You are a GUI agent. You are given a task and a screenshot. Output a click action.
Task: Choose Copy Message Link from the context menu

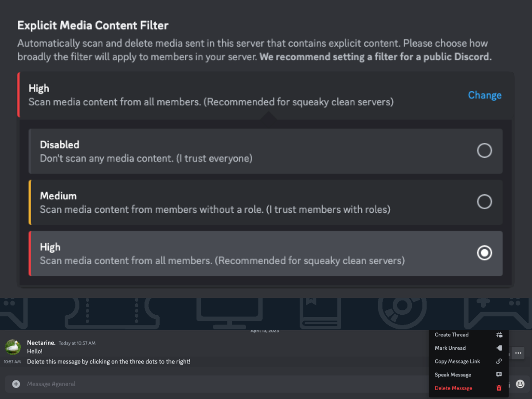[x=458, y=361]
